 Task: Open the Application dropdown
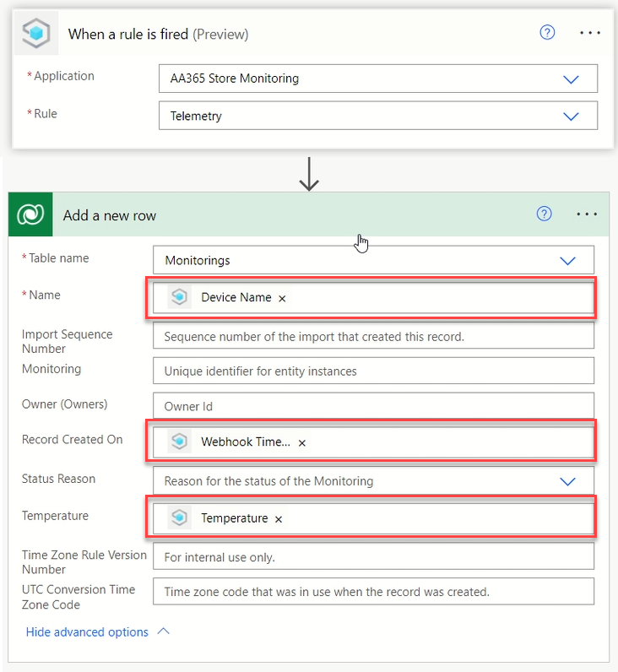[x=571, y=79]
